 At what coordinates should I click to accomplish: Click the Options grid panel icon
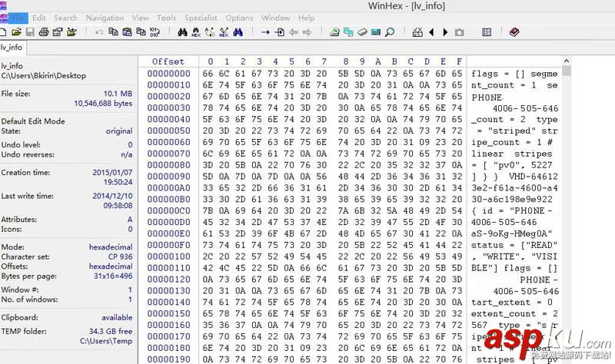tap(487, 32)
